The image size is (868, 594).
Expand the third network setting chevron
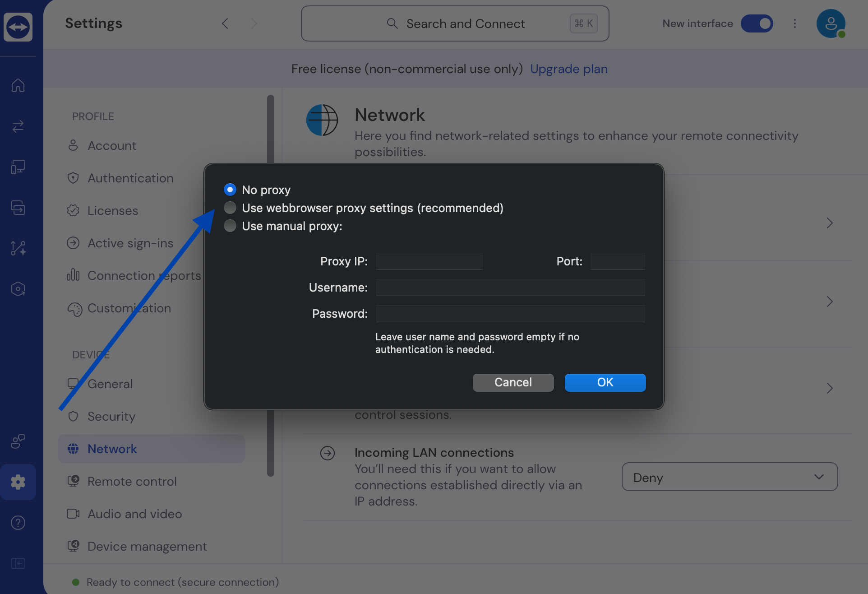coord(830,388)
